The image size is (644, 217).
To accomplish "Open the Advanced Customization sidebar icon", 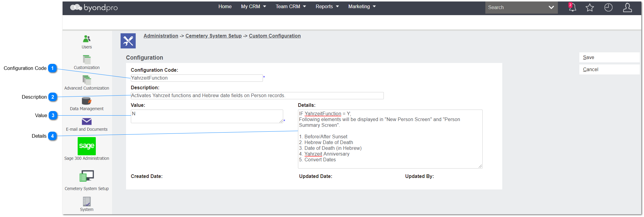I will (87, 80).
